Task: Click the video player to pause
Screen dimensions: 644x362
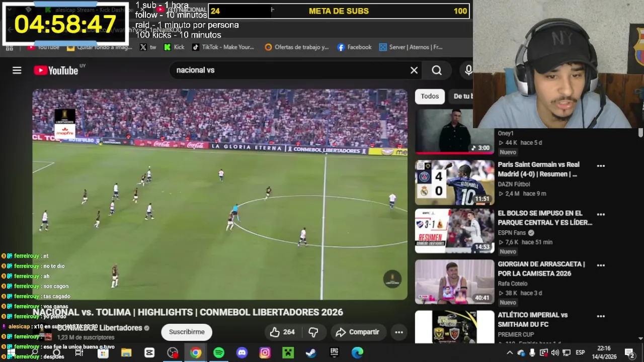Action: pyautogui.click(x=220, y=195)
